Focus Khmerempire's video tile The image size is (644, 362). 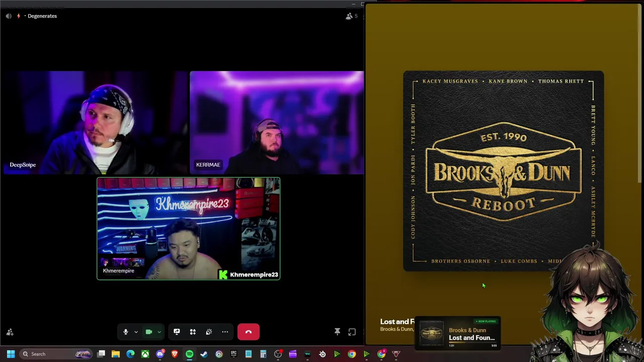(x=189, y=228)
